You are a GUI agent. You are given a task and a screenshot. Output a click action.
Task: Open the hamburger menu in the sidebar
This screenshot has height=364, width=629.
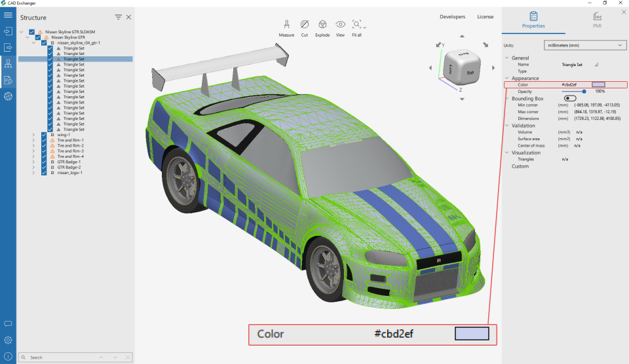[8, 15]
